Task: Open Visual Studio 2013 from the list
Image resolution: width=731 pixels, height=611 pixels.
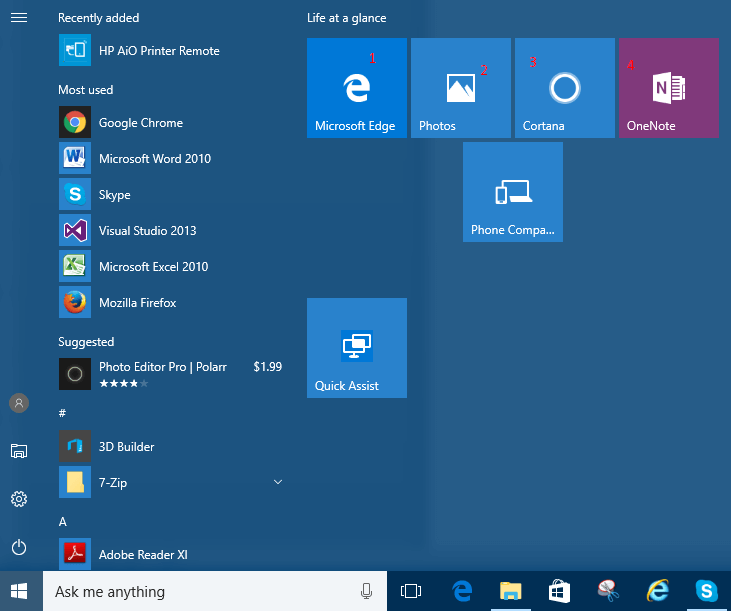Action: [x=147, y=231]
